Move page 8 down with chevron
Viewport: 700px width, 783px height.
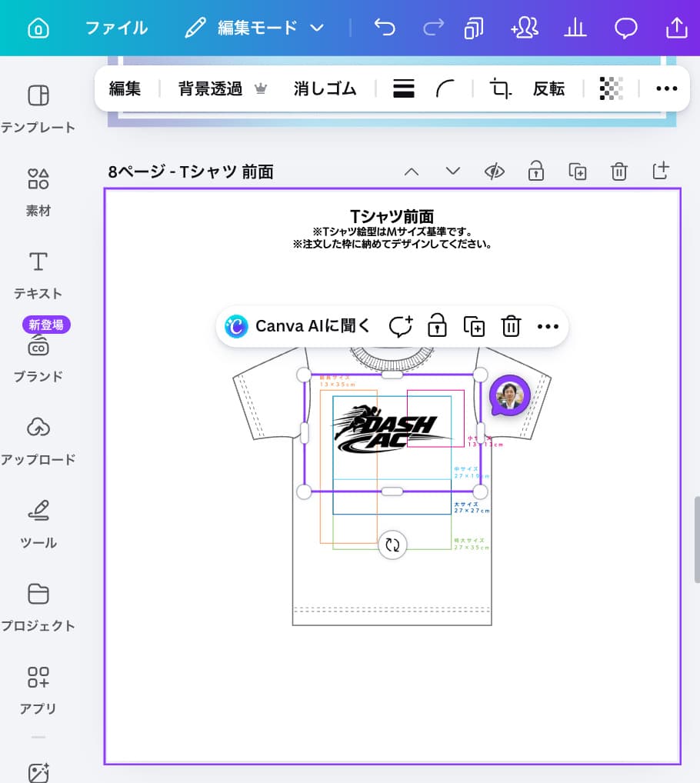point(453,172)
